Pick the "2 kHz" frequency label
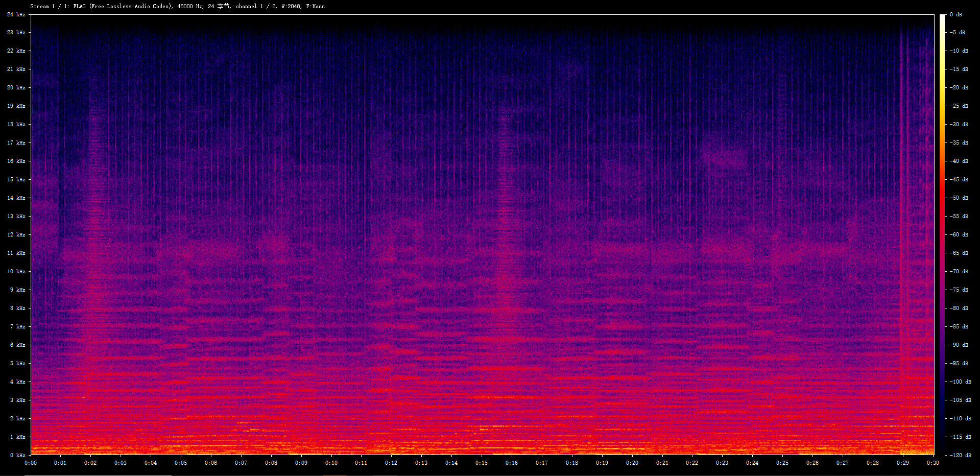The height and width of the screenshot is (476, 980). coord(17,418)
